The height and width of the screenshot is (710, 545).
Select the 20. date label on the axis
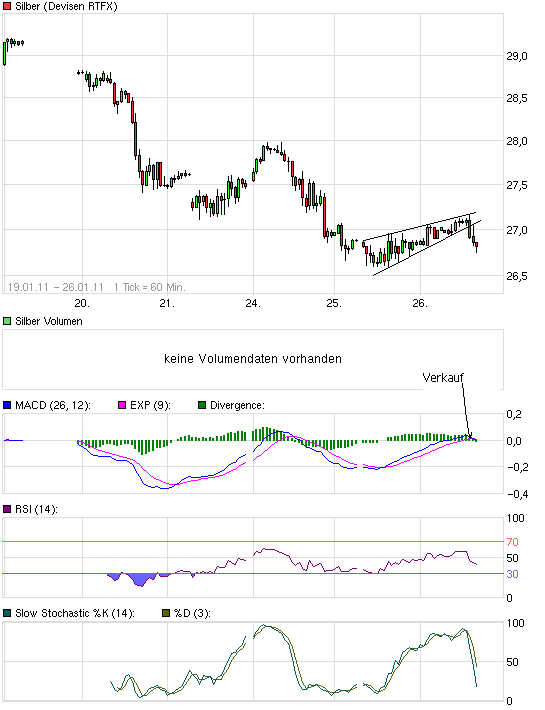[82, 303]
